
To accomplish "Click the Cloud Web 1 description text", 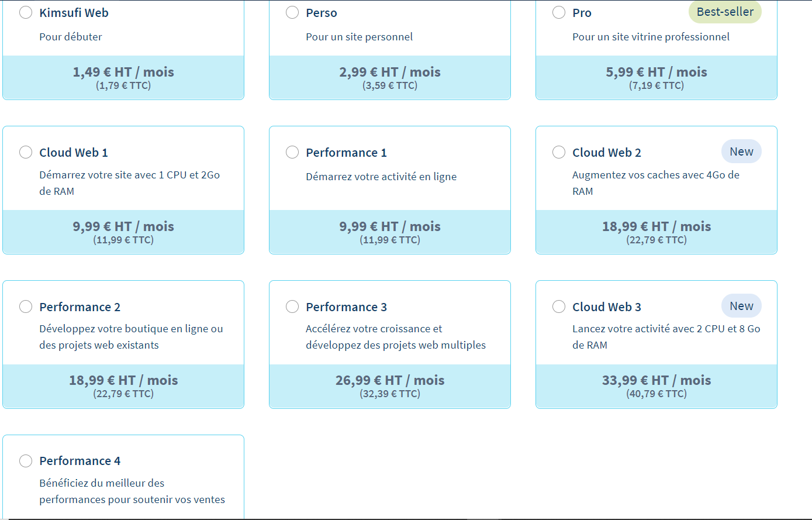I will point(129,182).
